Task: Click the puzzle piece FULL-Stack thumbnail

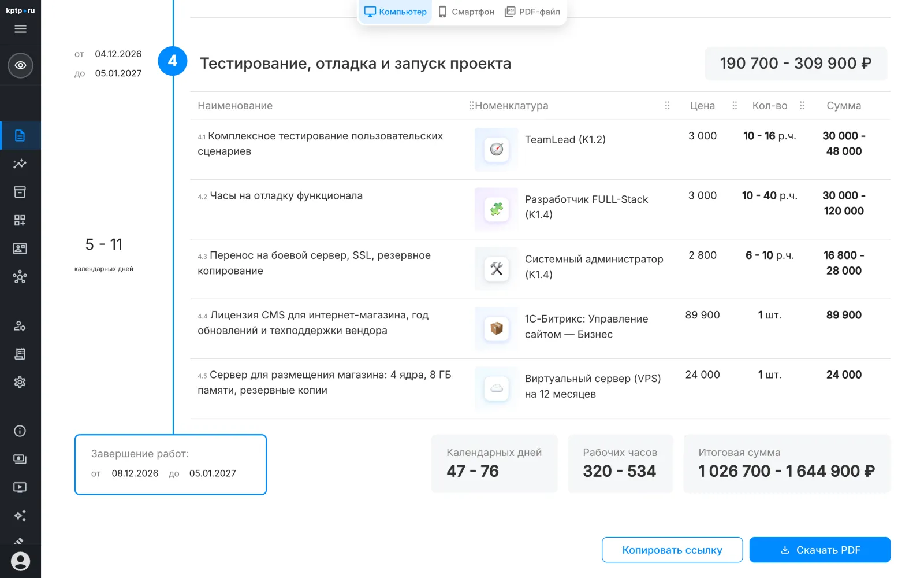Action: 497,209
